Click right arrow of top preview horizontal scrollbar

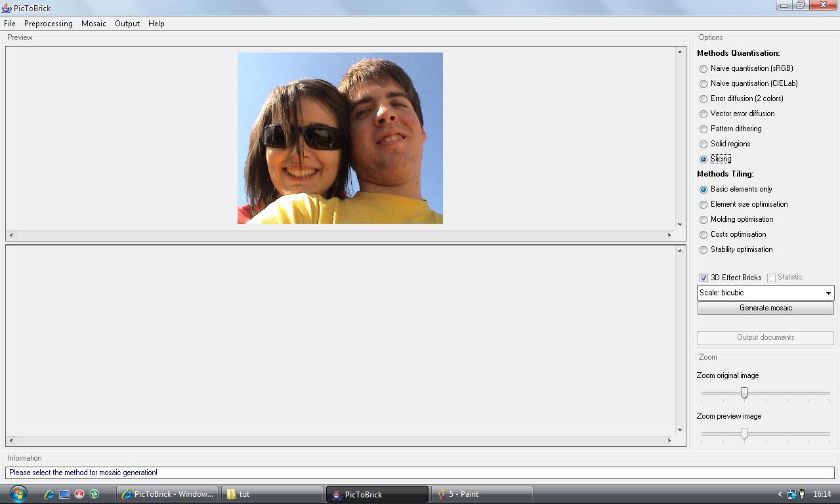(669, 235)
